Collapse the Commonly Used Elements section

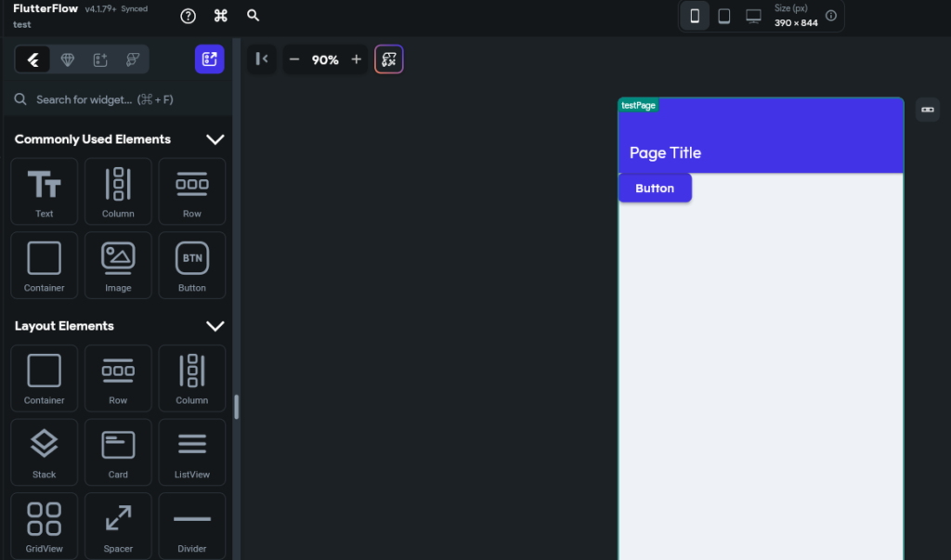(x=215, y=139)
